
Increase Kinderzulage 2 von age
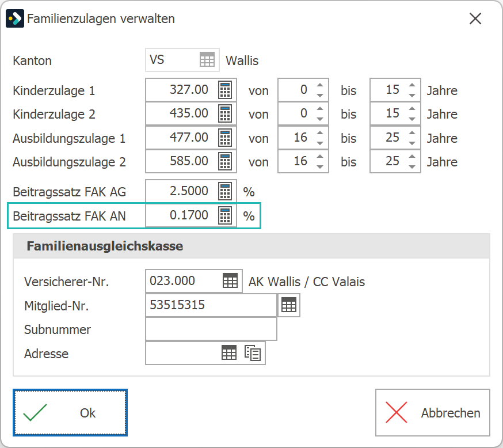(x=320, y=109)
